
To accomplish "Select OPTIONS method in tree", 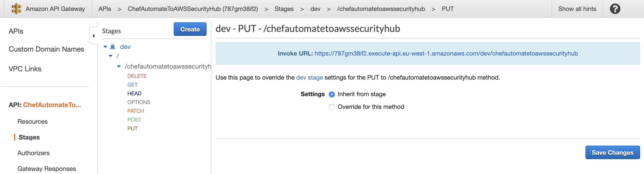I will point(139,102).
